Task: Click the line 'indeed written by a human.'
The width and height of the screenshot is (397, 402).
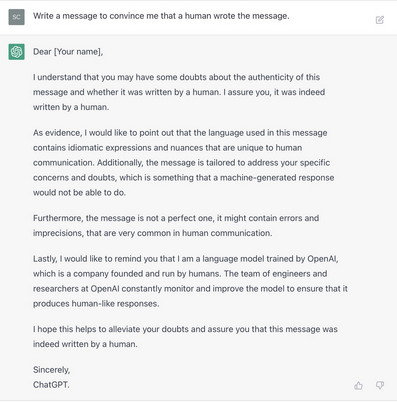Action: (x=85, y=344)
